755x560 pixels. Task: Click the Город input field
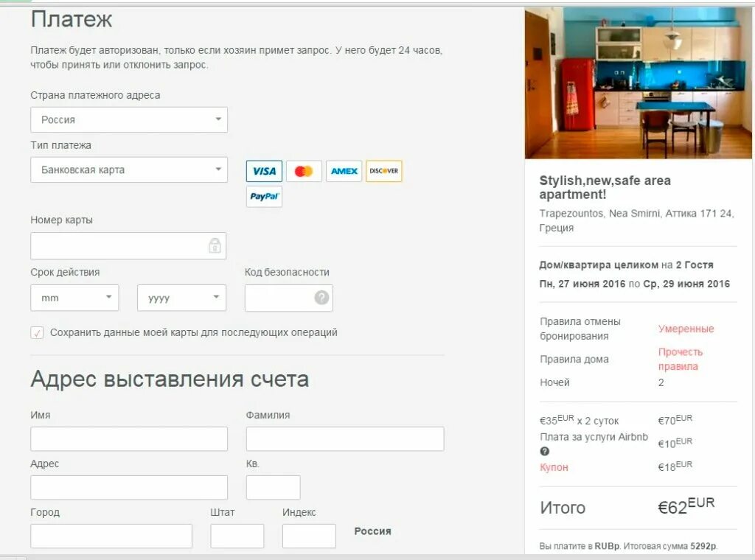point(111,536)
